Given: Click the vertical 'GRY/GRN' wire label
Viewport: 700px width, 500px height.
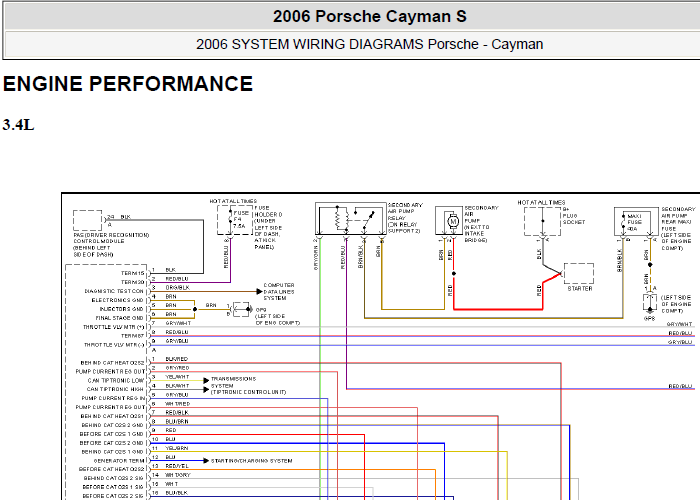Looking at the screenshot, I should tap(316, 258).
